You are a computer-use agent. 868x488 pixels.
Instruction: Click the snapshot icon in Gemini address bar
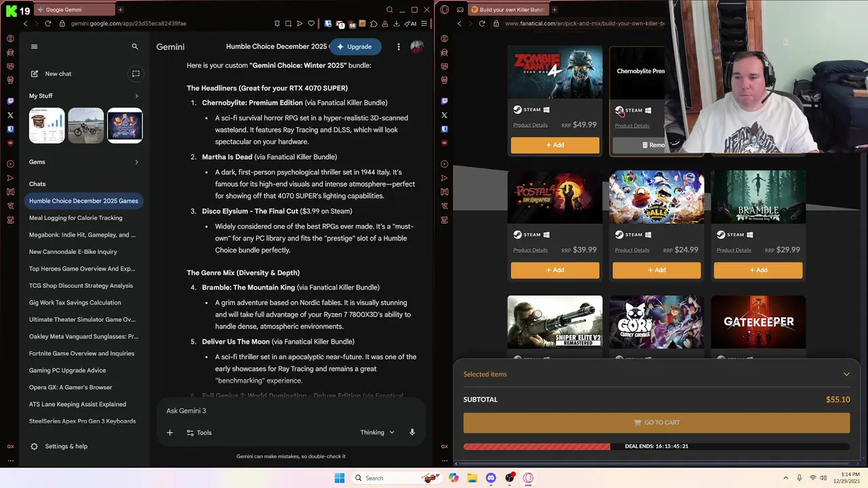point(288,23)
